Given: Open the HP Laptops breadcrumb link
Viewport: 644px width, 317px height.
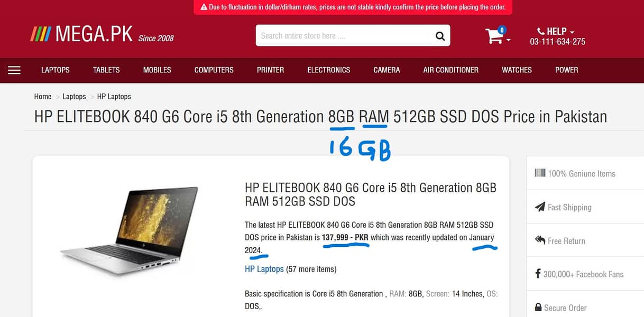Looking at the screenshot, I should click(114, 96).
